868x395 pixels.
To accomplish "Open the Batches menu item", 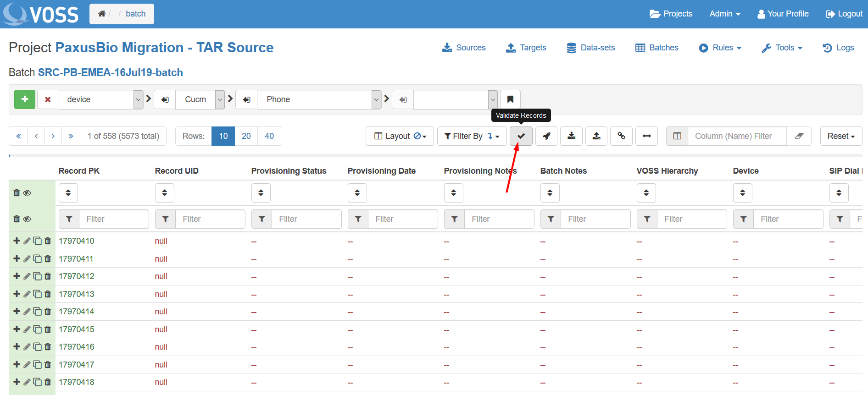I will (657, 48).
